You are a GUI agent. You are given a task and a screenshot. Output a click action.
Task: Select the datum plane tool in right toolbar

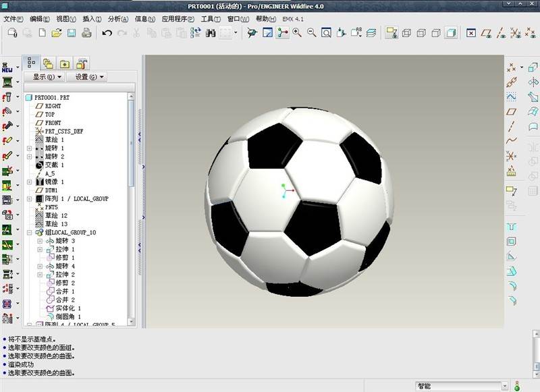(x=512, y=112)
